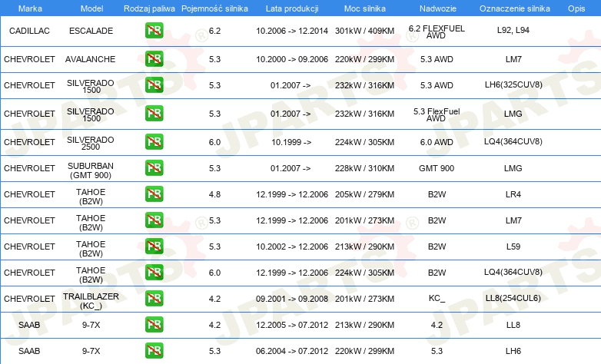Image resolution: width=601 pixels, height=364 pixels.
Task: Select production years 10.2006 -> 12.2014
Action: 292,31
